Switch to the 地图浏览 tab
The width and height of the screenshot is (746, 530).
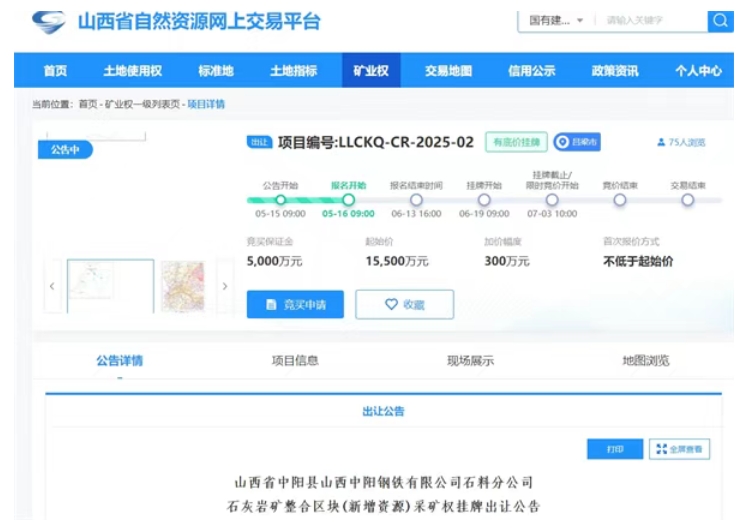[x=645, y=361]
